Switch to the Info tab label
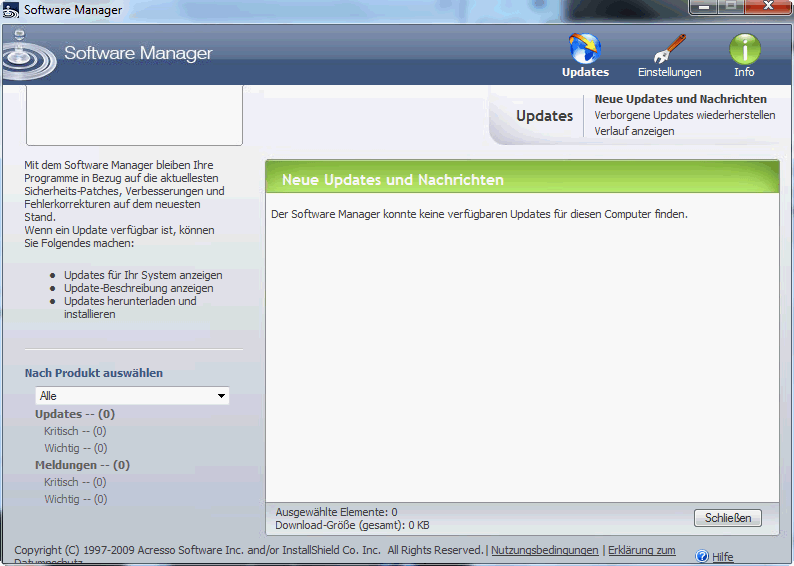794x566 pixels. 744,72
